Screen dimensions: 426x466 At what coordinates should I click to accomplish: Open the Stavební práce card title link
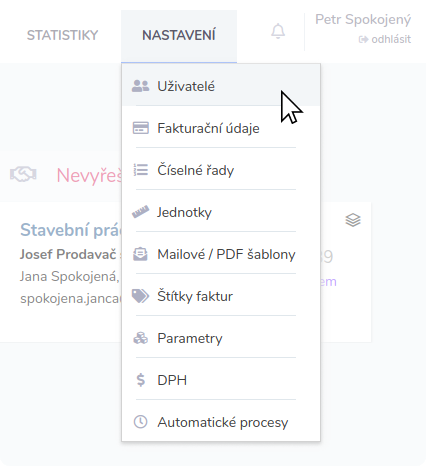pos(71,230)
